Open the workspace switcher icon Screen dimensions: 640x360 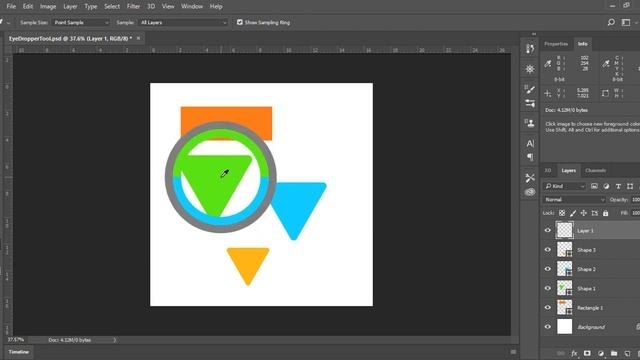[626, 22]
